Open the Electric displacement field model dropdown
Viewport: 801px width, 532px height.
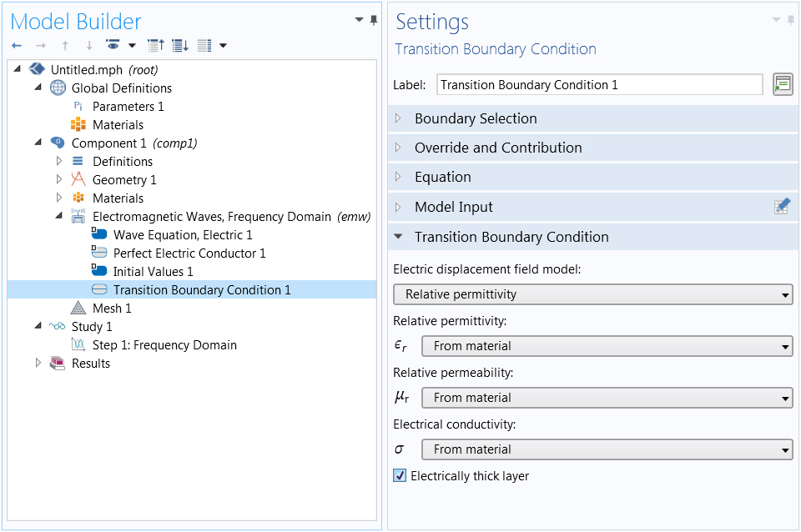pos(592,294)
